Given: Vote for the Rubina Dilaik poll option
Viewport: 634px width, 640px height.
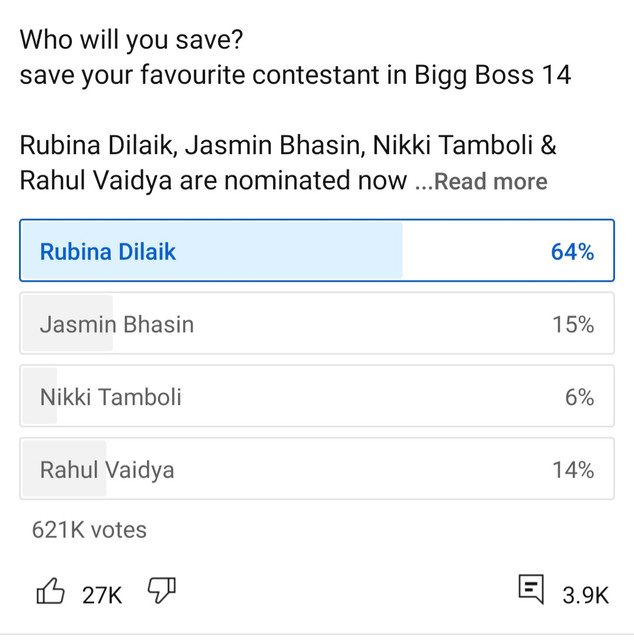Looking at the screenshot, I should pos(108,252).
